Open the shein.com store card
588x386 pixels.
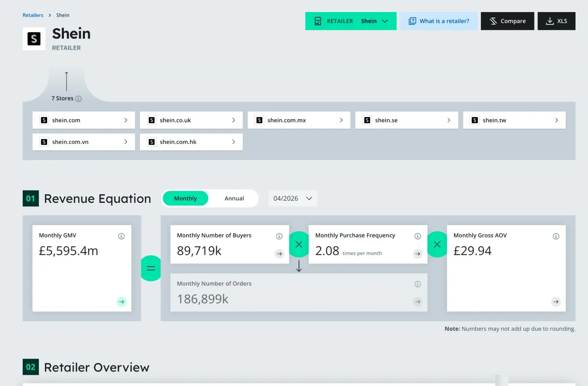pyautogui.click(x=84, y=120)
